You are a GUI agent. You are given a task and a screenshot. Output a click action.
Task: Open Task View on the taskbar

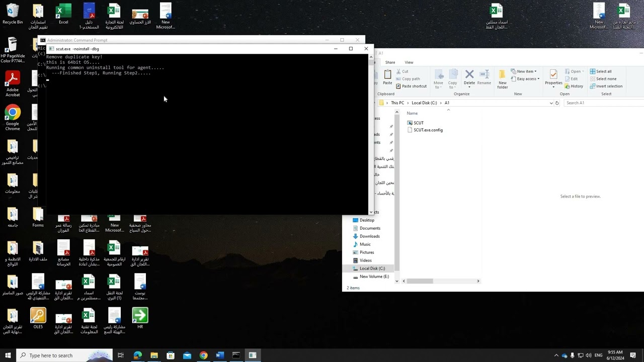[121, 355]
